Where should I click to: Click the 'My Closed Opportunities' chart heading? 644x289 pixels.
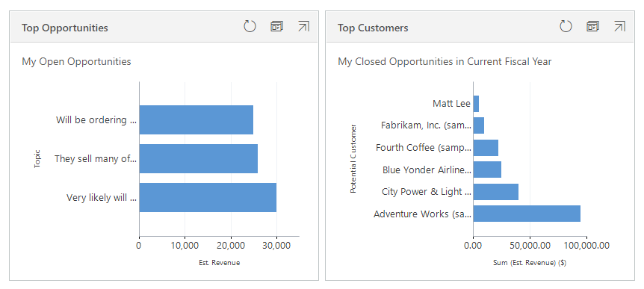[x=445, y=61]
